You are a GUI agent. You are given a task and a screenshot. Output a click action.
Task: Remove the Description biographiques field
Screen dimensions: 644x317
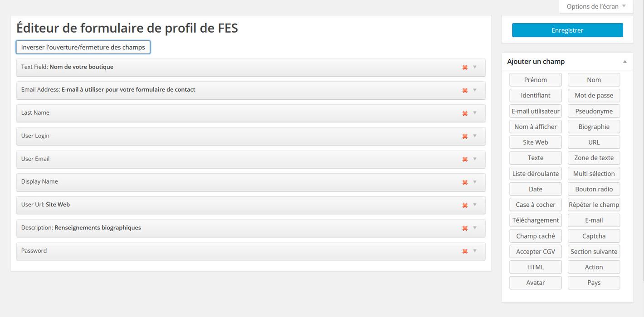[x=465, y=228]
